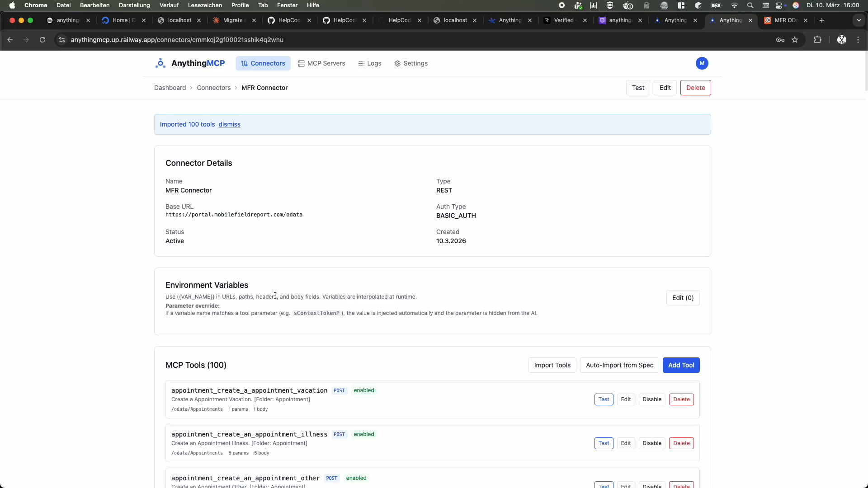Image resolution: width=868 pixels, height=488 pixels.
Task: Click the sContextTokenP code example
Action: [316, 313]
